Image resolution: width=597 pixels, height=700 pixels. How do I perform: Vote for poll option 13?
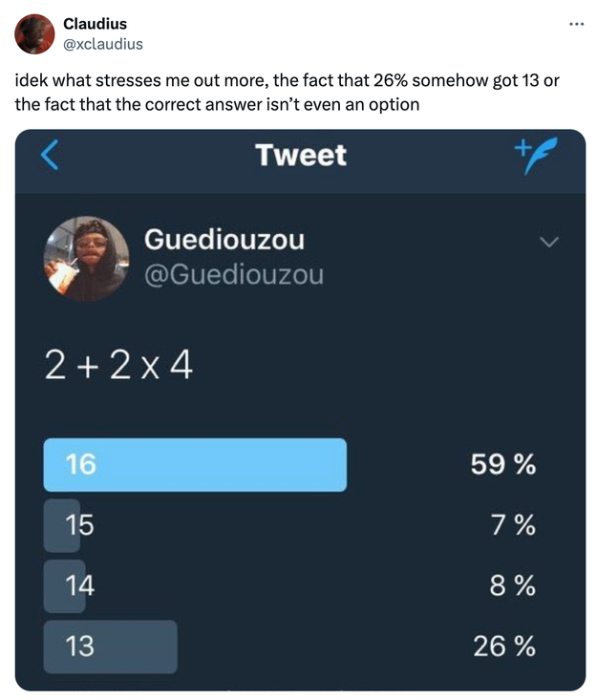pos(110,647)
